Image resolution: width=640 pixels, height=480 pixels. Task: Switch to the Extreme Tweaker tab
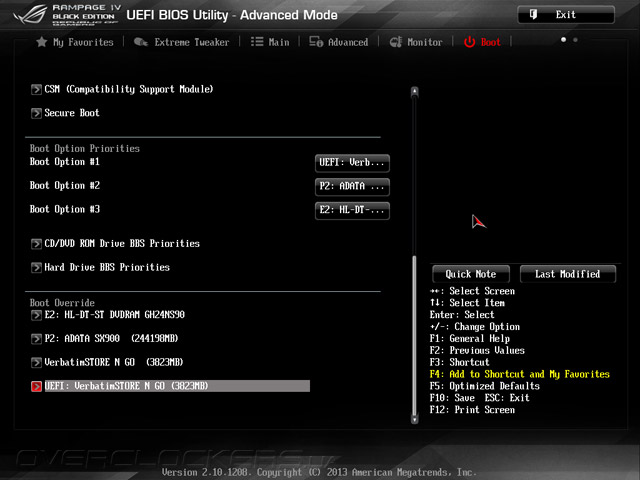(x=182, y=42)
